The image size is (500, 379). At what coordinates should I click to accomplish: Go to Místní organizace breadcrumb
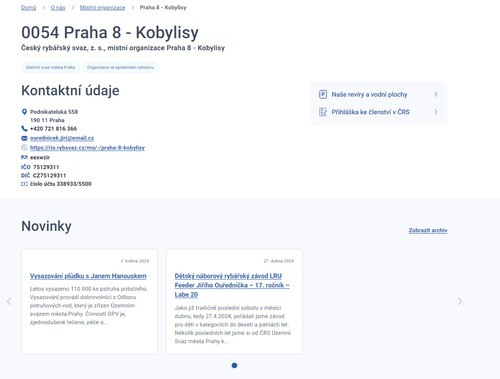(102, 8)
